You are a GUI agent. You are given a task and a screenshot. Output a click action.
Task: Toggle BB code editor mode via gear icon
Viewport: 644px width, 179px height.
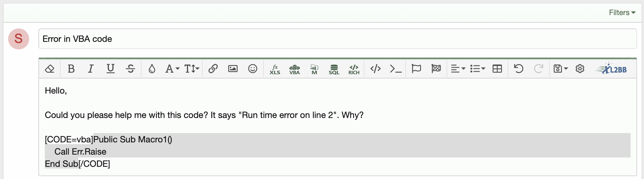(580, 69)
